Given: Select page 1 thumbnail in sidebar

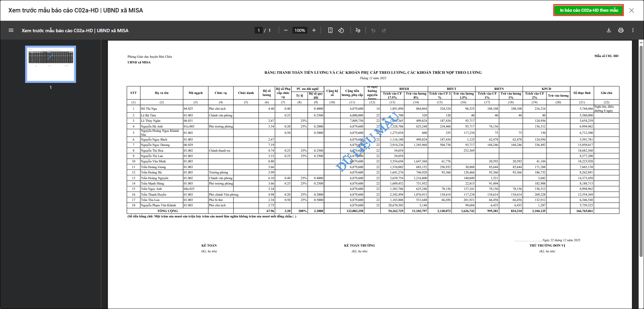Looking at the screenshot, I should click(x=51, y=64).
